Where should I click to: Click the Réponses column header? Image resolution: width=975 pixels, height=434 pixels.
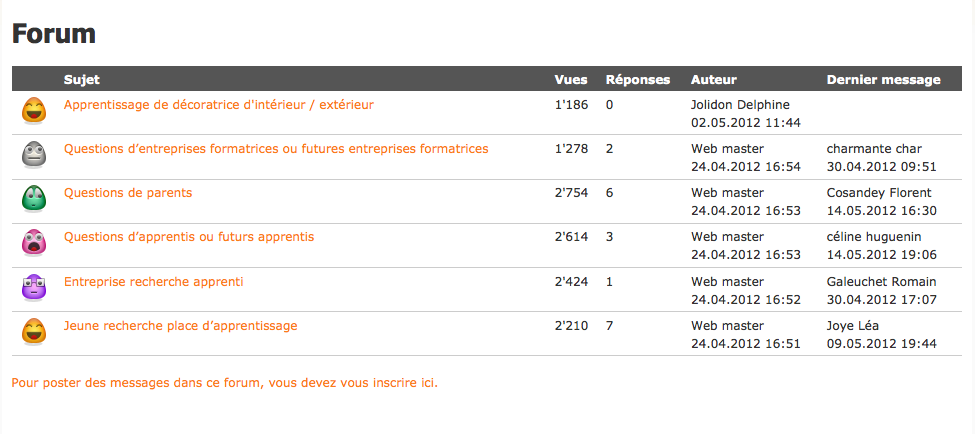[x=638, y=80]
